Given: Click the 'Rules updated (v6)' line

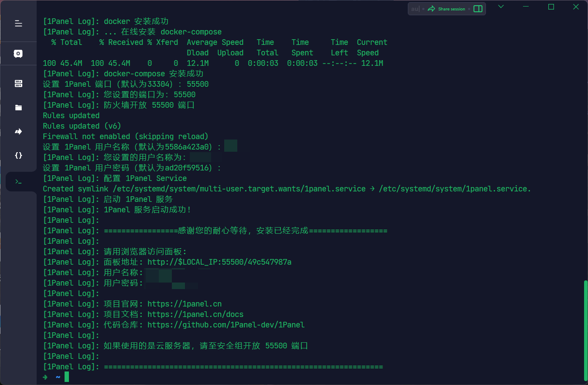Looking at the screenshot, I should point(82,126).
